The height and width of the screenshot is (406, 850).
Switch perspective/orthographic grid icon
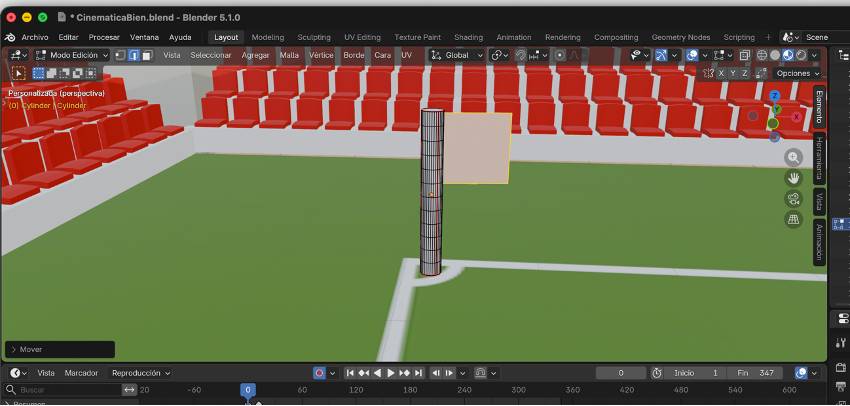(794, 219)
